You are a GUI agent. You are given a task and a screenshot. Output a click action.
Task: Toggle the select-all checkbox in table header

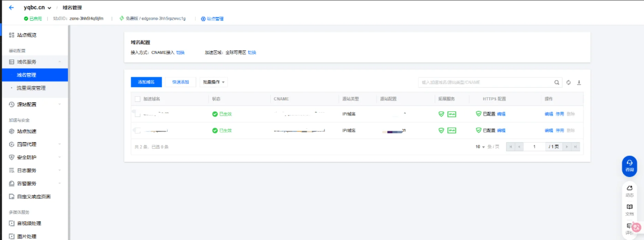click(138, 99)
